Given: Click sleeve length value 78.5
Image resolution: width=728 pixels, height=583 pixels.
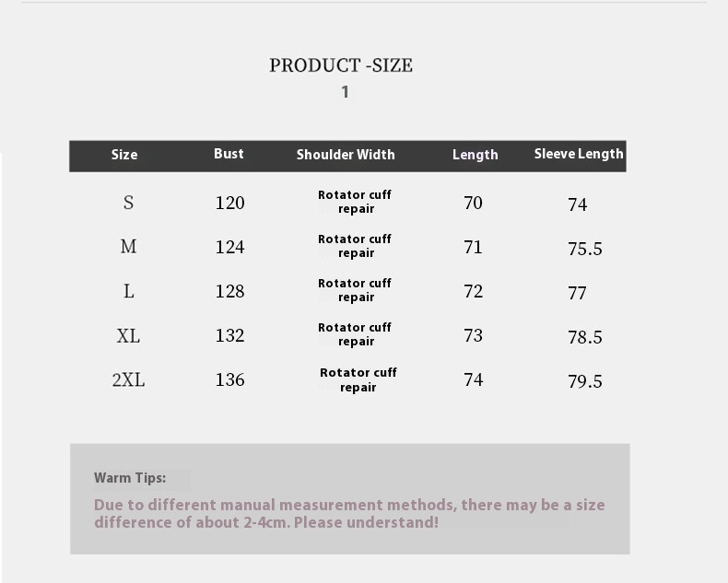Looking at the screenshot, I should 584,337.
